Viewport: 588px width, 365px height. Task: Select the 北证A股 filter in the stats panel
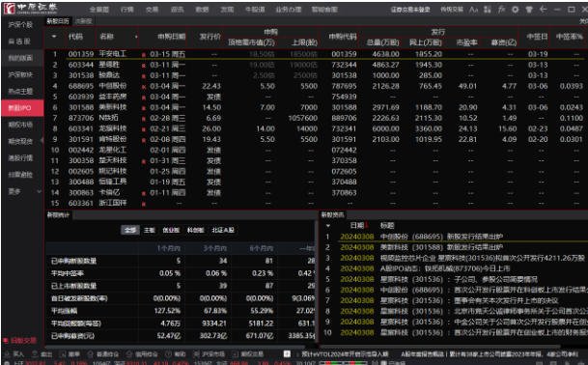point(223,230)
